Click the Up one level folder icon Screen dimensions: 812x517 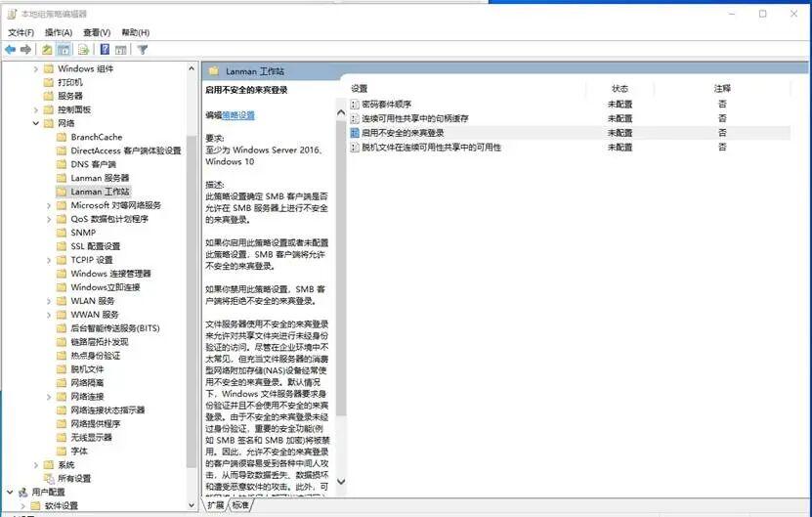(47, 49)
